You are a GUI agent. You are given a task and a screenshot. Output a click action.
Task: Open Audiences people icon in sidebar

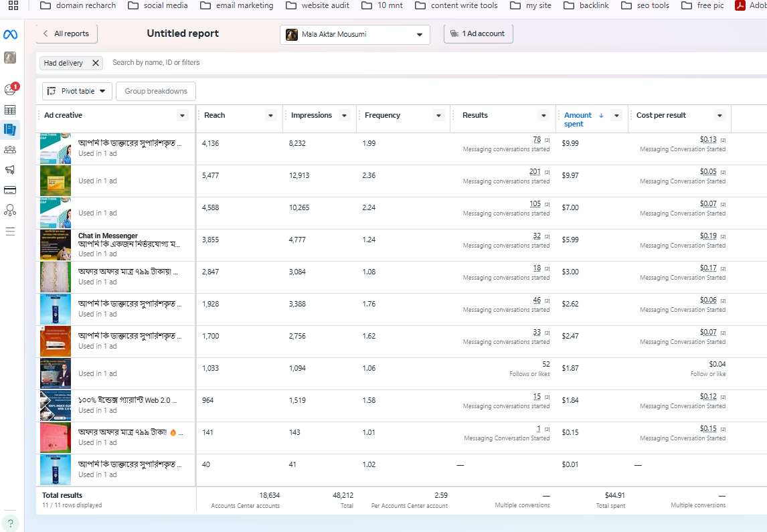pyautogui.click(x=10, y=150)
